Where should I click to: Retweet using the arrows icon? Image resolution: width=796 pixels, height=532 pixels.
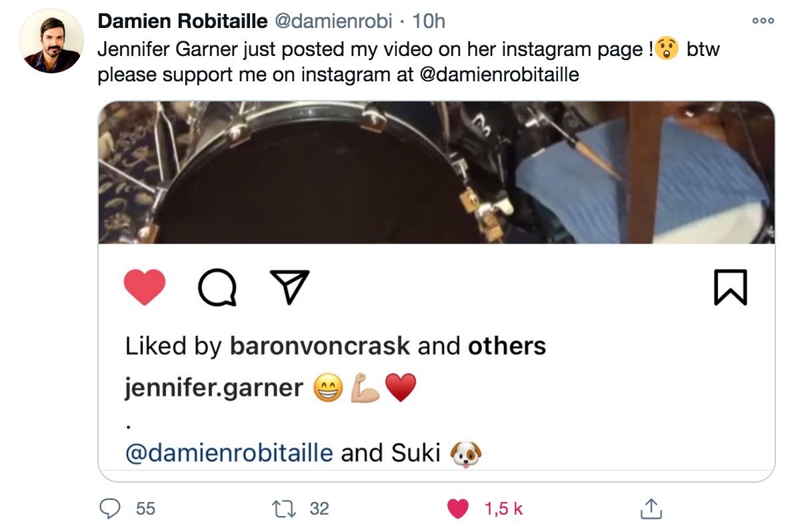pyautogui.click(x=284, y=509)
